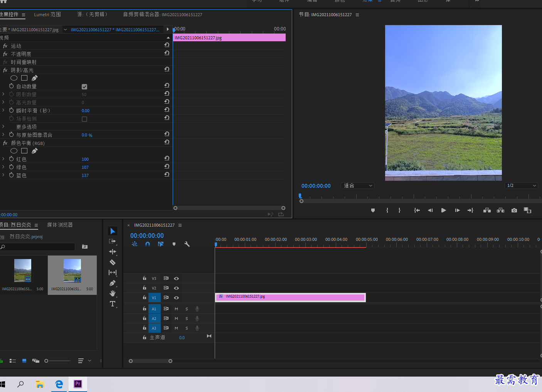Screen dimensions: 542x392
Task: Toggle timeline snap magnet icon
Action: pos(148,244)
